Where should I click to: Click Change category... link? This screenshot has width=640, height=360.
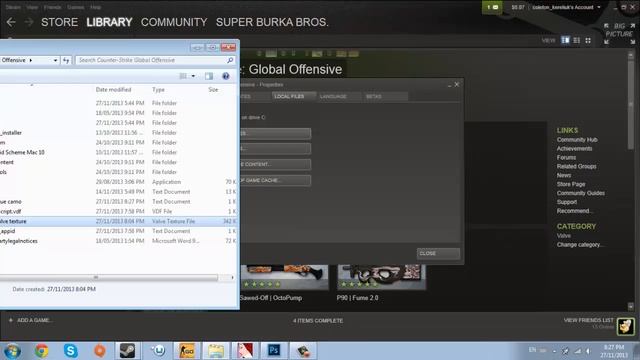point(580,244)
